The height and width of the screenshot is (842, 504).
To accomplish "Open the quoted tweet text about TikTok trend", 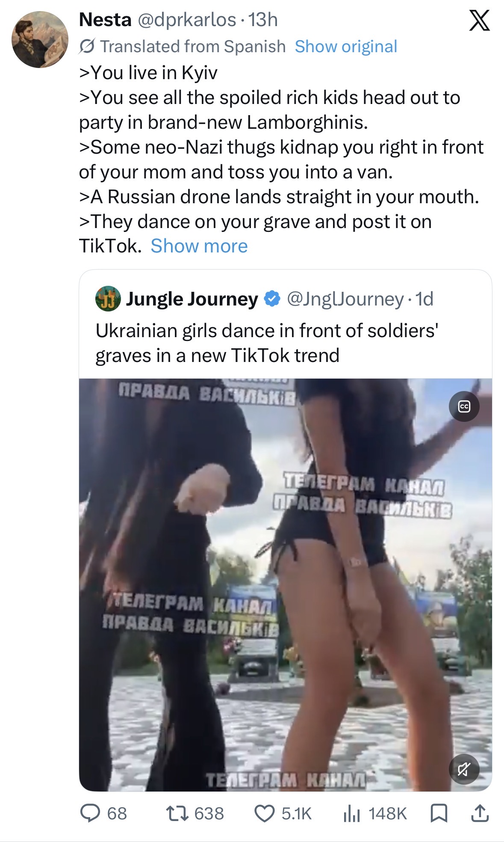I will click(x=267, y=343).
